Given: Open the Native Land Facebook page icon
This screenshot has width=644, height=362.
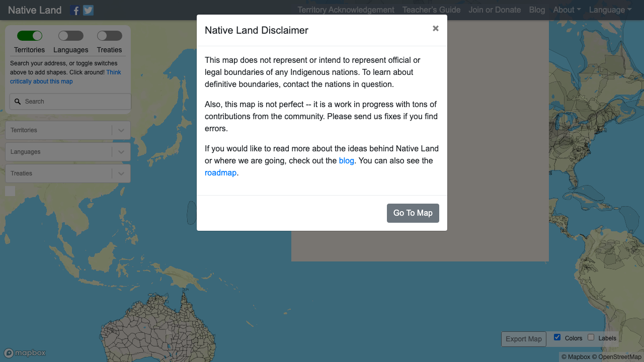Looking at the screenshot, I should click(x=75, y=10).
